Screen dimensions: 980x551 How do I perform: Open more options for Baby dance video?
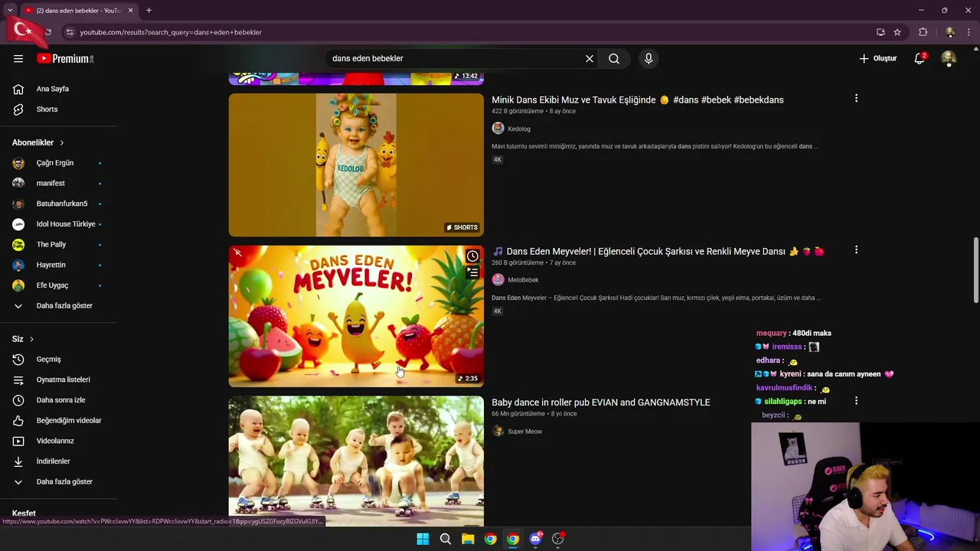tap(856, 400)
